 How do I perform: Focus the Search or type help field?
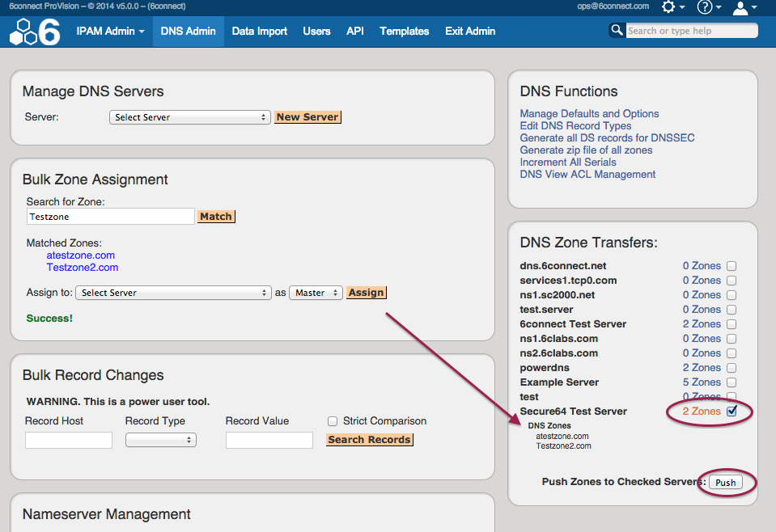pyautogui.click(x=691, y=31)
